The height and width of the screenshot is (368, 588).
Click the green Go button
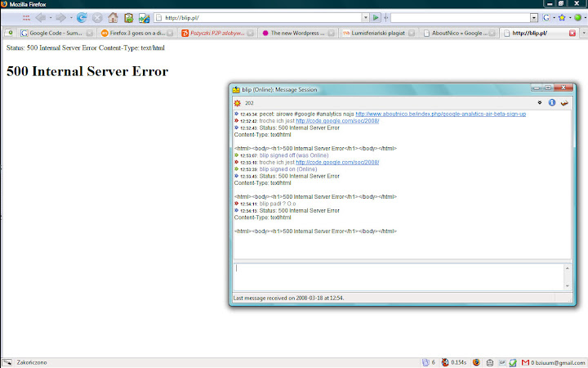click(x=376, y=18)
